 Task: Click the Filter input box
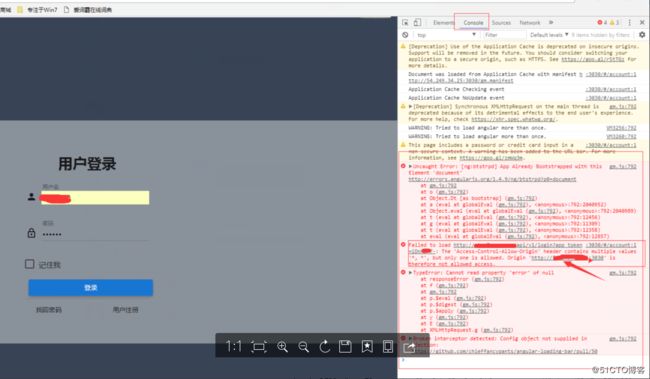pos(504,35)
